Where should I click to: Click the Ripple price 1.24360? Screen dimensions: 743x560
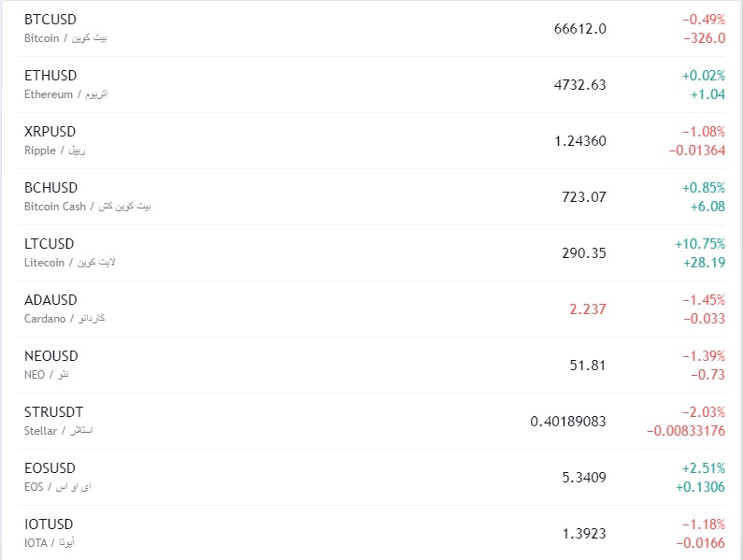click(x=579, y=141)
